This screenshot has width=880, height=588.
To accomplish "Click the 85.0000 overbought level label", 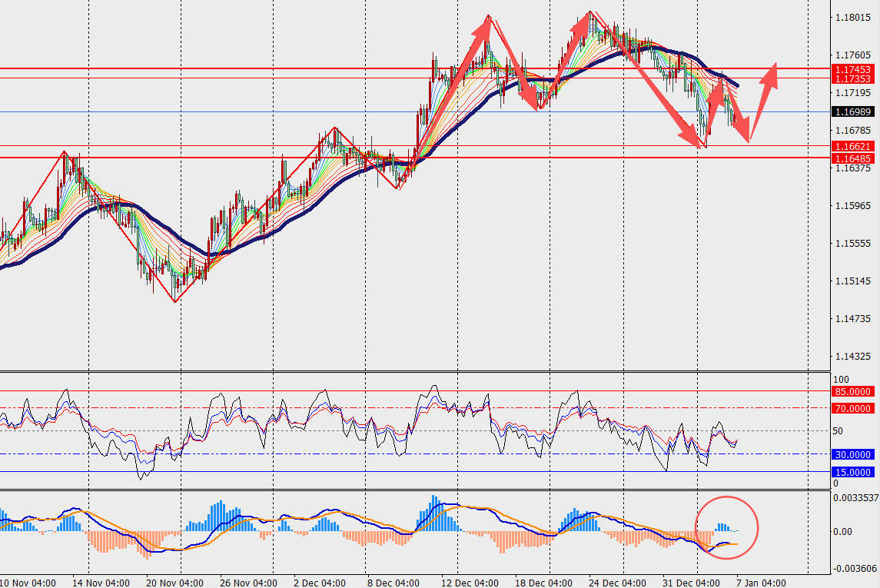I will 852,391.
